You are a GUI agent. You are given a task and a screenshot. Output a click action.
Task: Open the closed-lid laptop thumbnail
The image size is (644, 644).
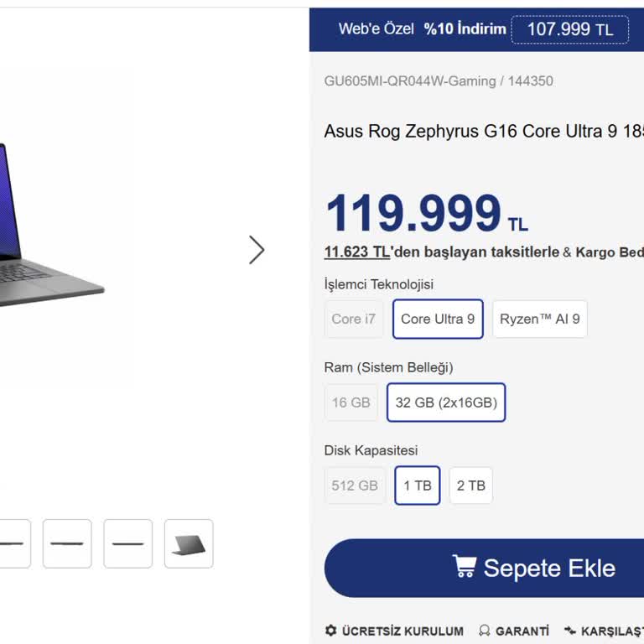(189, 543)
